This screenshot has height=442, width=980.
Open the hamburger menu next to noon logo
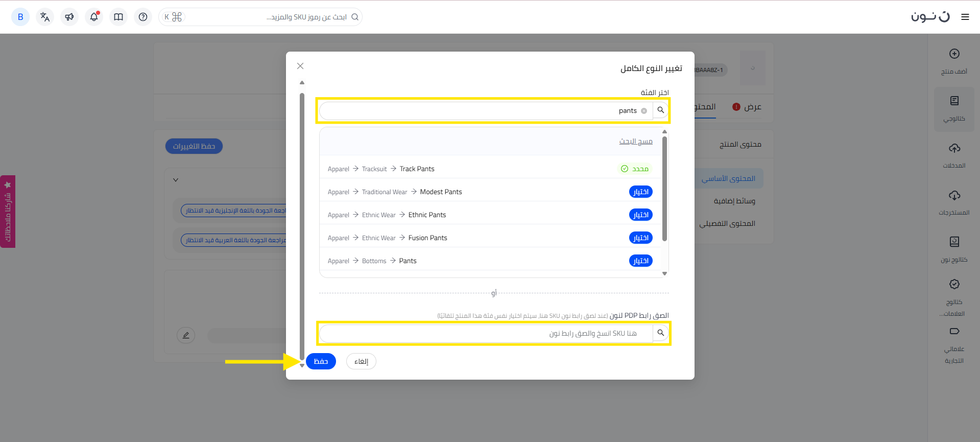[x=965, y=17]
